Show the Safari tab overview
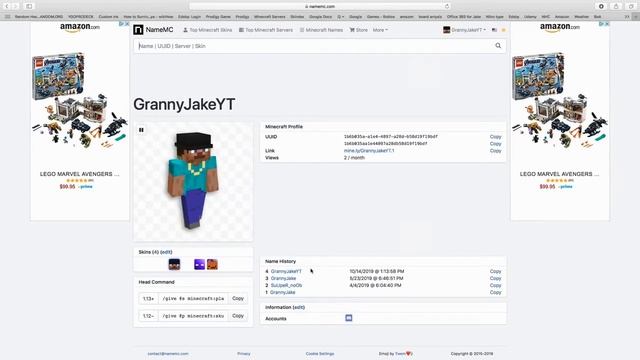The width and height of the screenshot is (640, 360). click(x=631, y=6)
